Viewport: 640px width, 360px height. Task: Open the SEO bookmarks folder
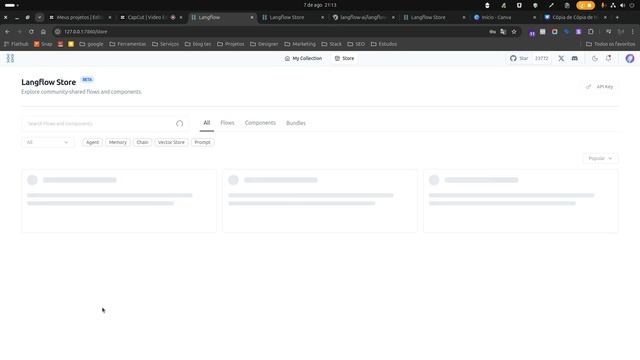click(356, 44)
